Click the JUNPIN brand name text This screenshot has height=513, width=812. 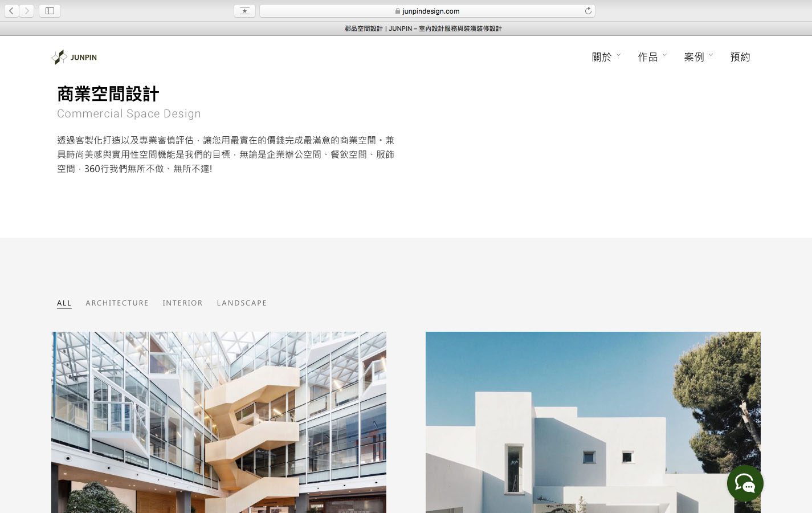[x=84, y=58]
